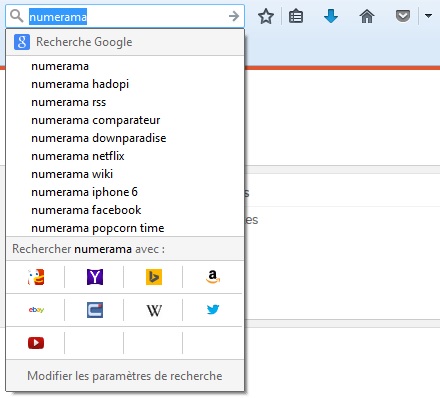The height and width of the screenshot is (398, 440).
Task: Open the bookmarks list icon
Action: (x=296, y=16)
